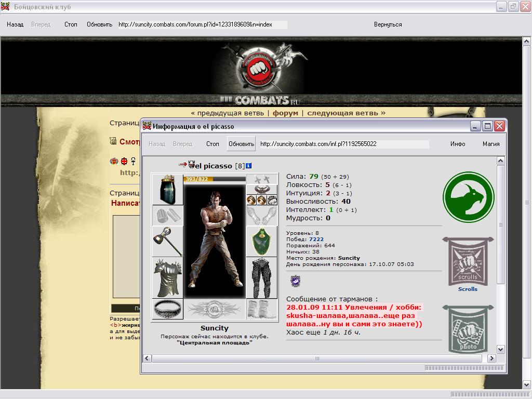Image resolution: width=532 pixels, height=399 pixels.
Task: Click the info window scroll-down arrow
Action: (501, 349)
